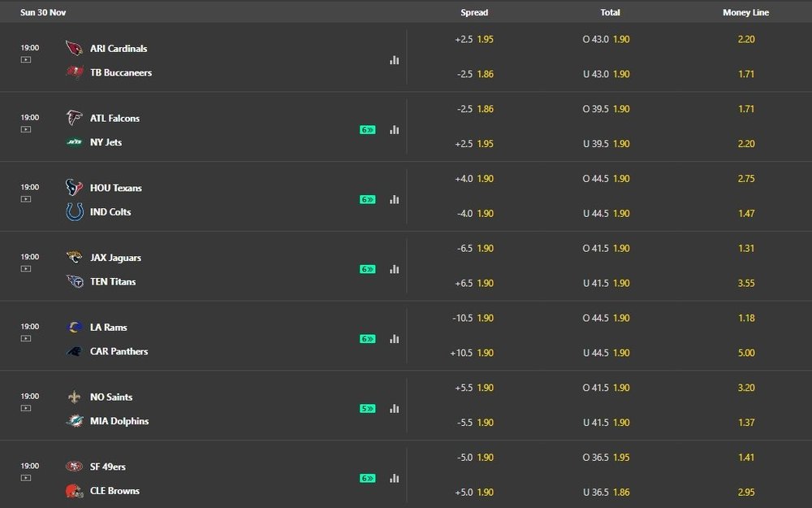Open stats chart icon for Cardinals vs Buccaneers
812x508 pixels.
pyautogui.click(x=394, y=60)
